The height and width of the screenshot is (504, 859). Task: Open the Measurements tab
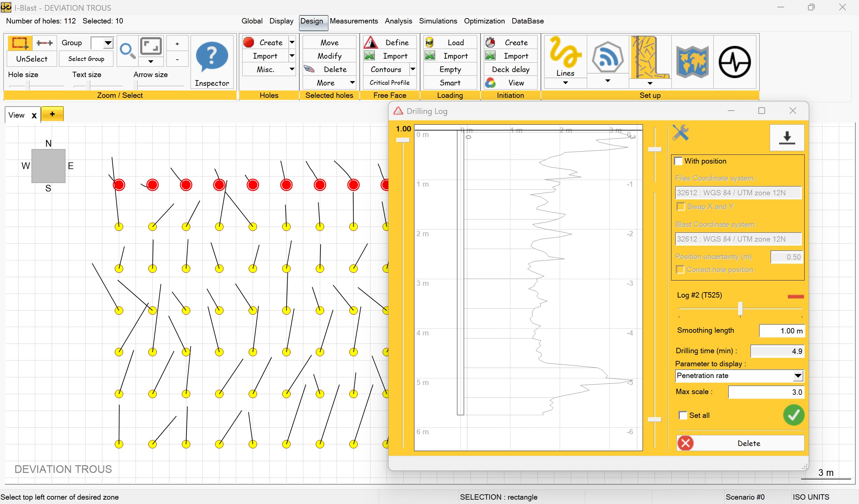point(354,21)
